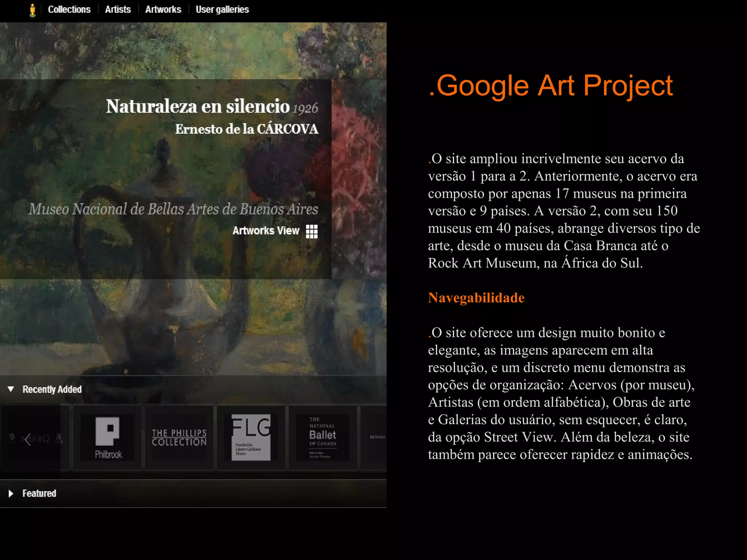Select the FLG Lázaro Galdiano thumbnail
747x560 pixels.
(x=251, y=437)
